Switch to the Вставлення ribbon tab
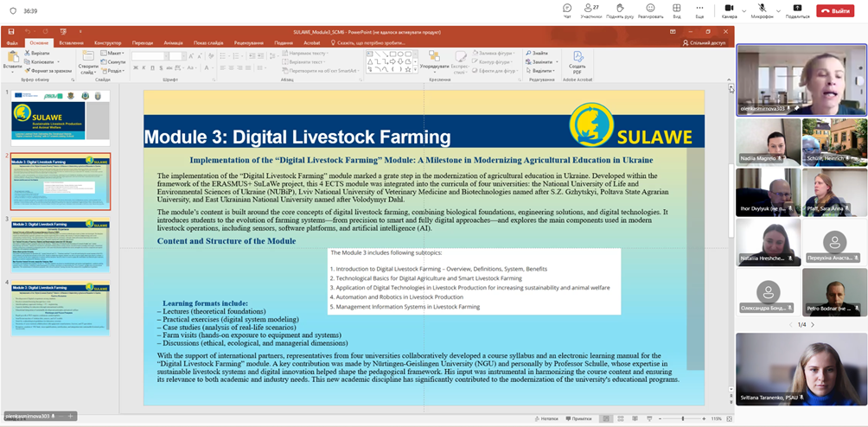The image size is (868, 427). coord(72,42)
